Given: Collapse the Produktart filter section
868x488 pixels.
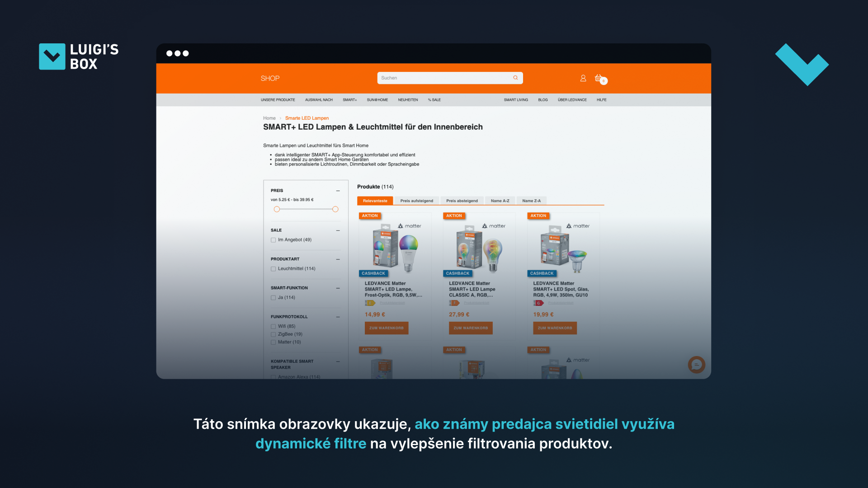Looking at the screenshot, I should 338,259.
